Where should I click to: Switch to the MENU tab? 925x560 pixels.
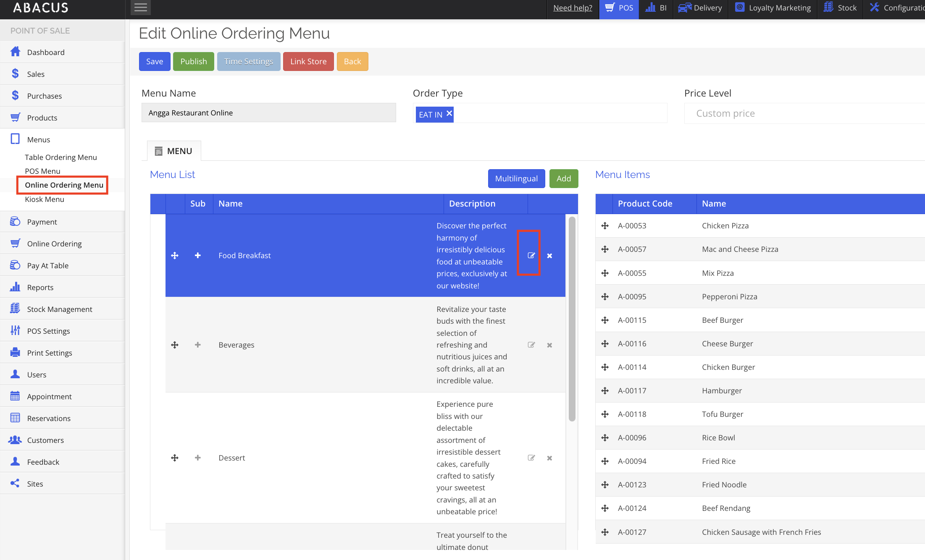pos(174,151)
